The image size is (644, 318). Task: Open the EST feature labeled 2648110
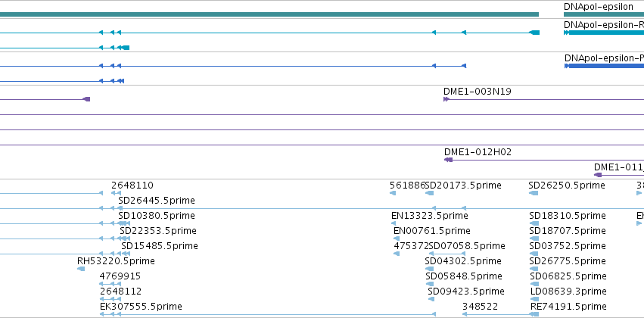click(x=132, y=185)
